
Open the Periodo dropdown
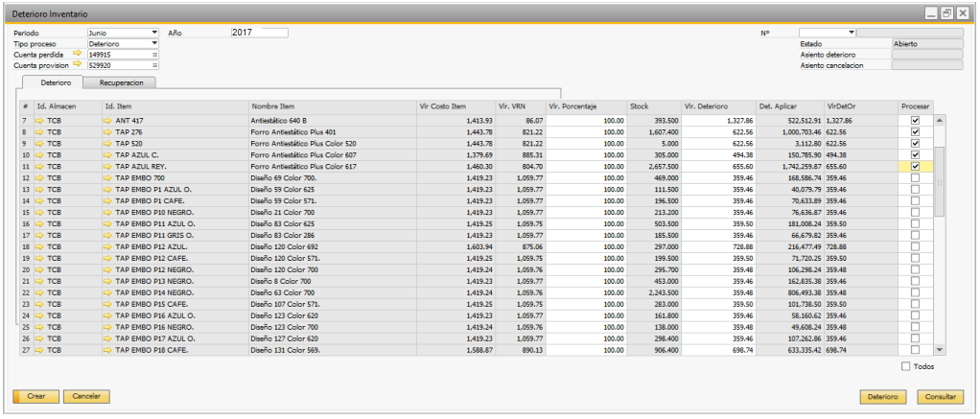point(153,33)
